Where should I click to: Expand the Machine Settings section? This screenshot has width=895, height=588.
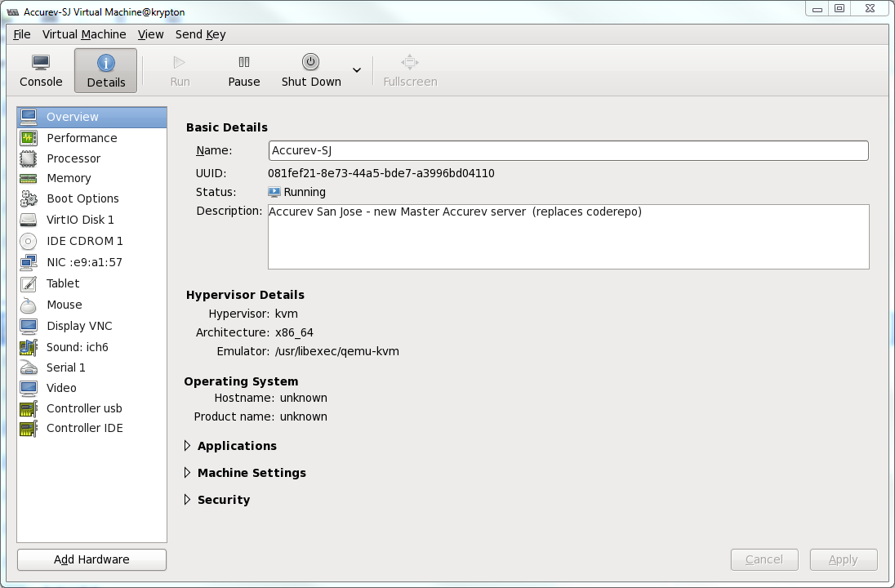(x=187, y=473)
